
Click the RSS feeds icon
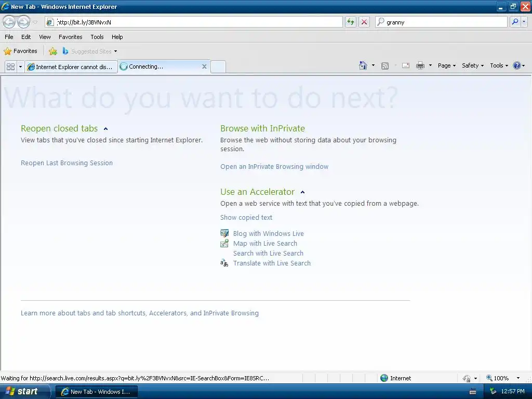[x=385, y=66]
